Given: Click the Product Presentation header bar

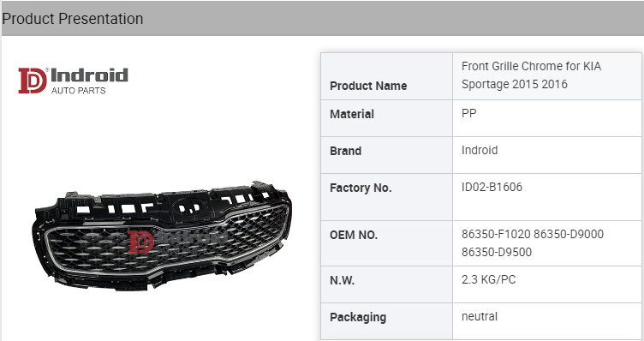Looking at the screenshot, I should pyautogui.click(x=323, y=19).
